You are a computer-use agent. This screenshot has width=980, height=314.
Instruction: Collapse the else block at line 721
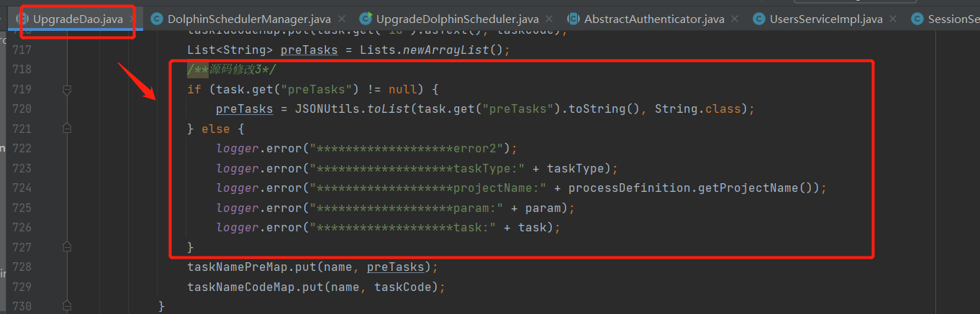point(67,129)
